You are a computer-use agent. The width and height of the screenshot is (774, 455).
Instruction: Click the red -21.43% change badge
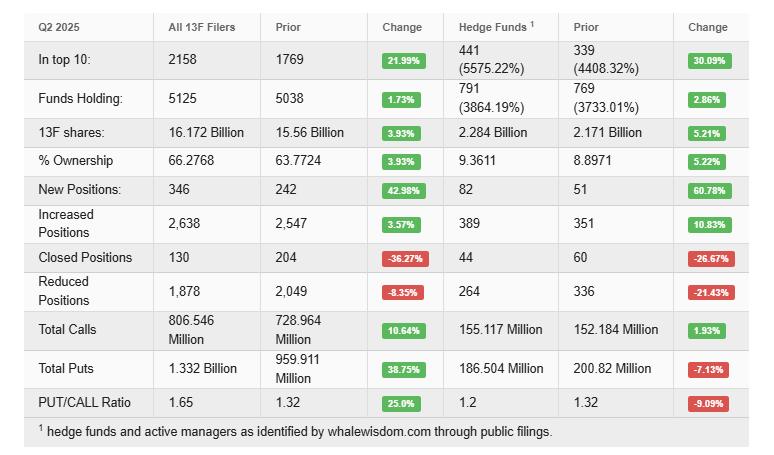coord(709,292)
